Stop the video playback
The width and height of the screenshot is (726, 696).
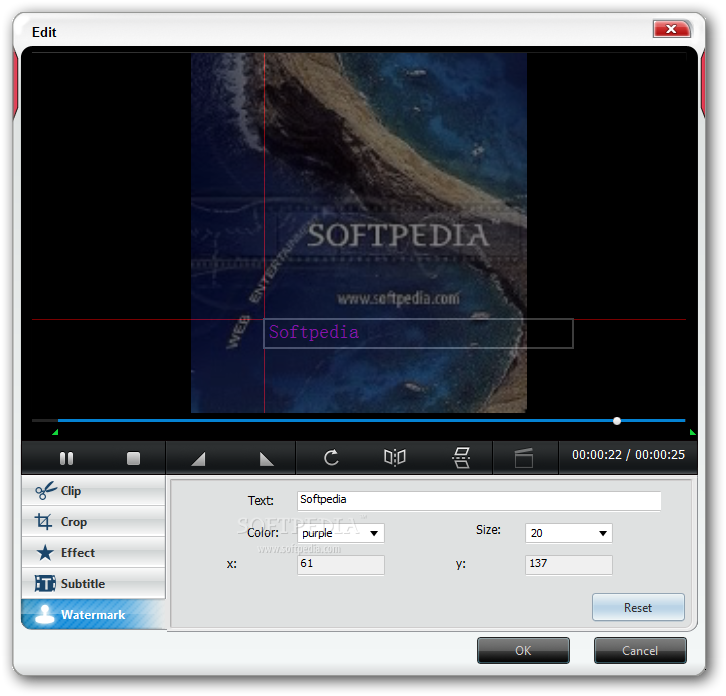coord(133,458)
